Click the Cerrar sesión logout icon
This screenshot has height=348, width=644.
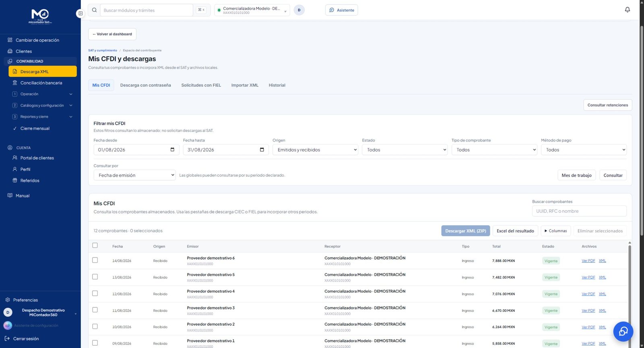[7, 338]
